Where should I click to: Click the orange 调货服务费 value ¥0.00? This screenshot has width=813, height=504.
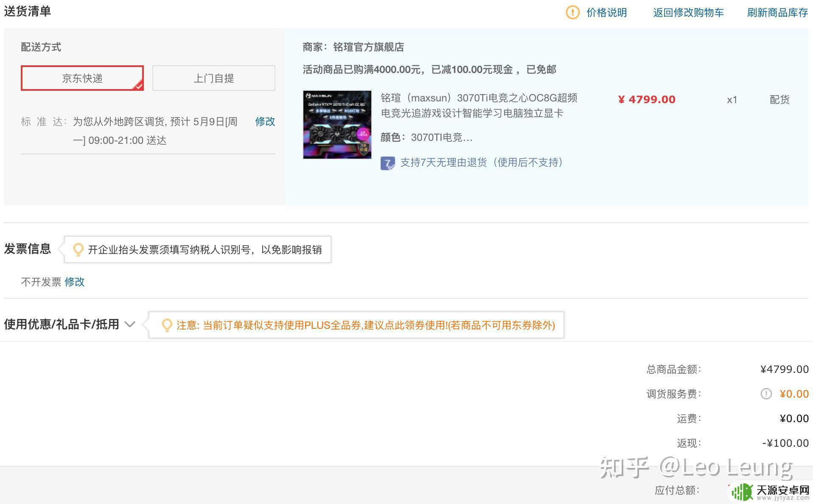(794, 394)
